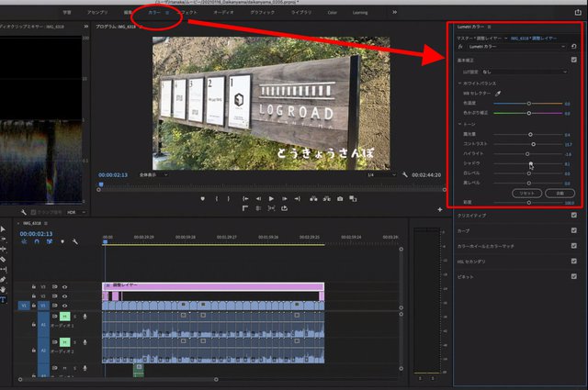Switch to the カラー workspace tab
Screen dimensions: 588x390
click(154, 14)
